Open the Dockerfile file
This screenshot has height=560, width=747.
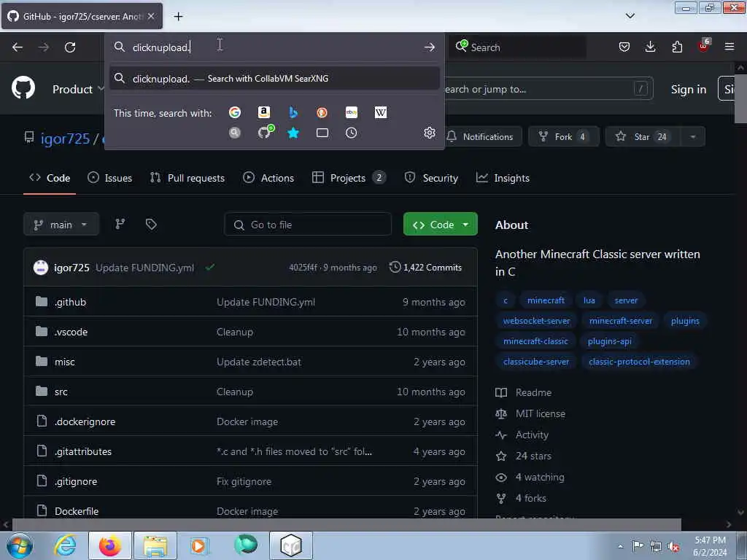point(76,511)
